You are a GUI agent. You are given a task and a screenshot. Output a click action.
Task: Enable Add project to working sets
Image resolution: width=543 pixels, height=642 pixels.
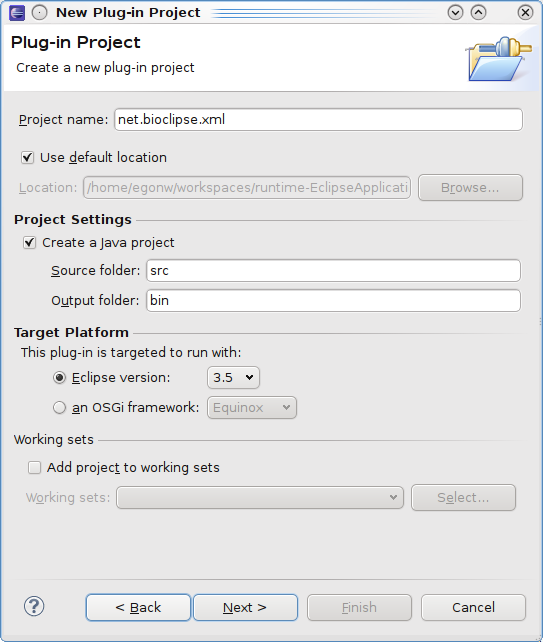point(34,467)
